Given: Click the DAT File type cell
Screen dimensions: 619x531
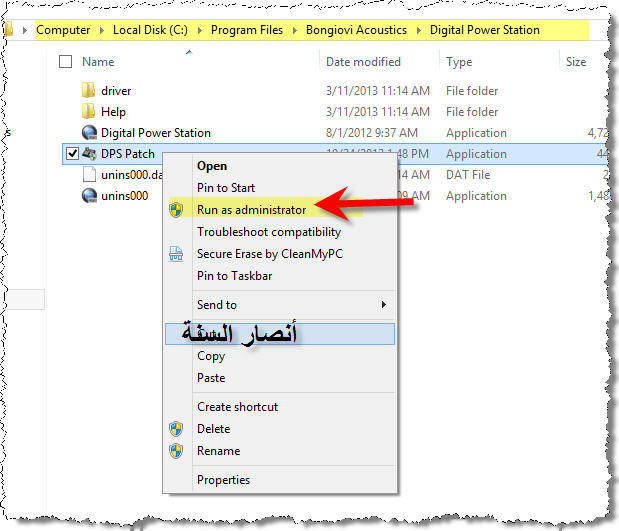Looking at the screenshot, I should [468, 175].
